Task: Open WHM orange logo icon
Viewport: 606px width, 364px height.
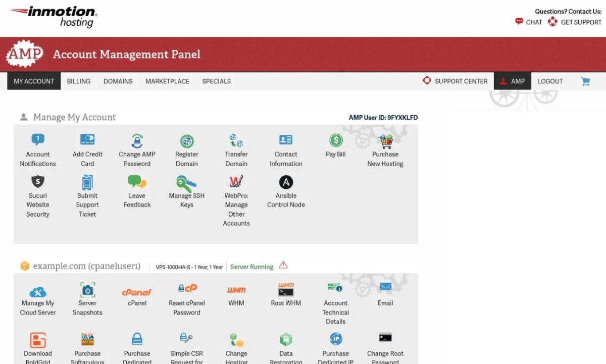Action: click(x=236, y=290)
